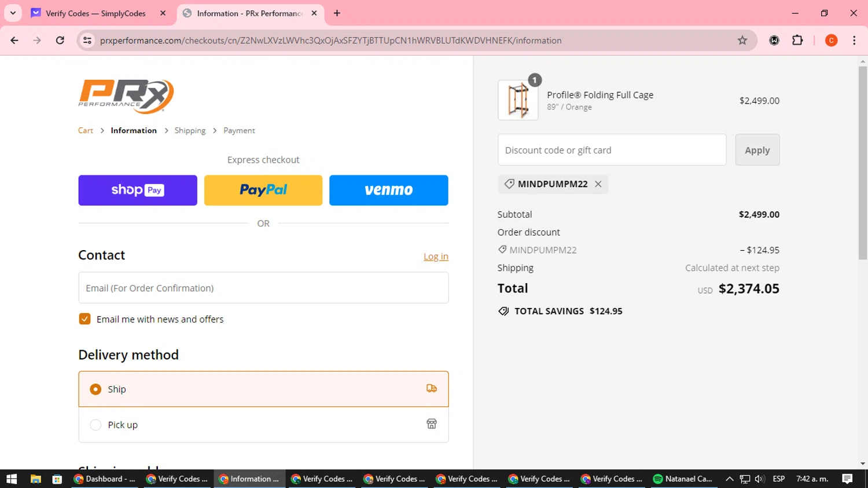Screen dimensions: 868x488
Task: Click the Log in link
Action: click(436, 256)
